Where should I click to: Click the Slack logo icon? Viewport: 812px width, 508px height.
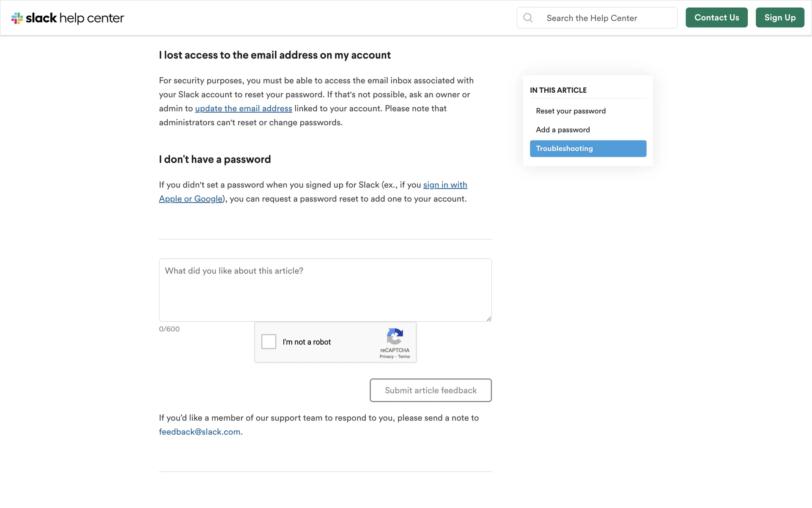pos(17,18)
